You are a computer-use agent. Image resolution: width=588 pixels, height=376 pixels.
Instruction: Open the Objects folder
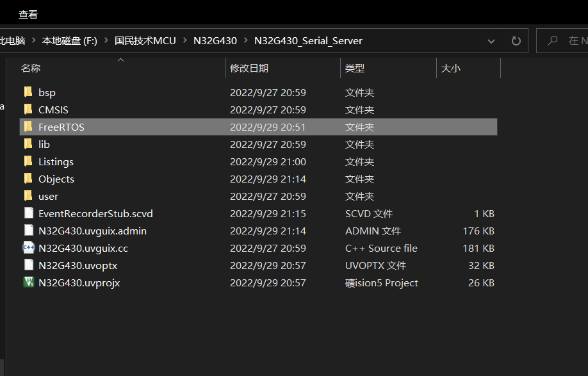(x=56, y=179)
